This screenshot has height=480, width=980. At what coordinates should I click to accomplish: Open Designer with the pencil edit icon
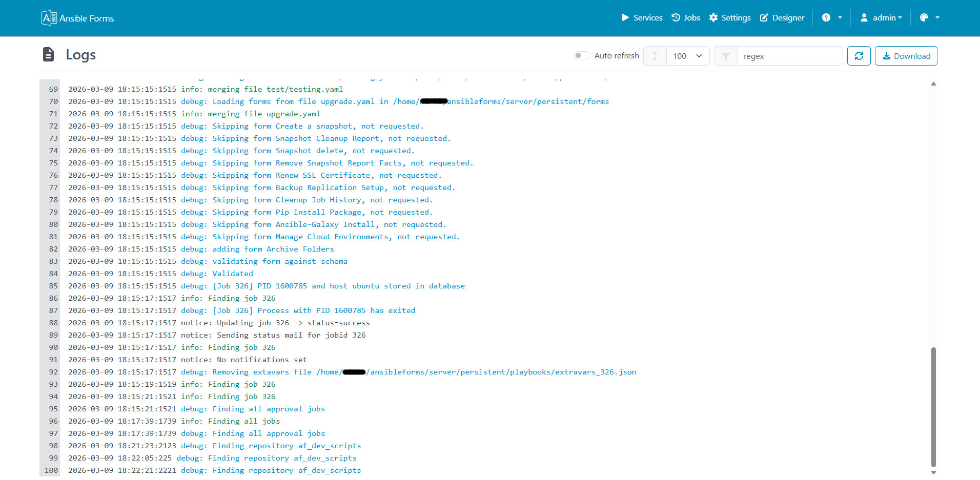pos(763,17)
